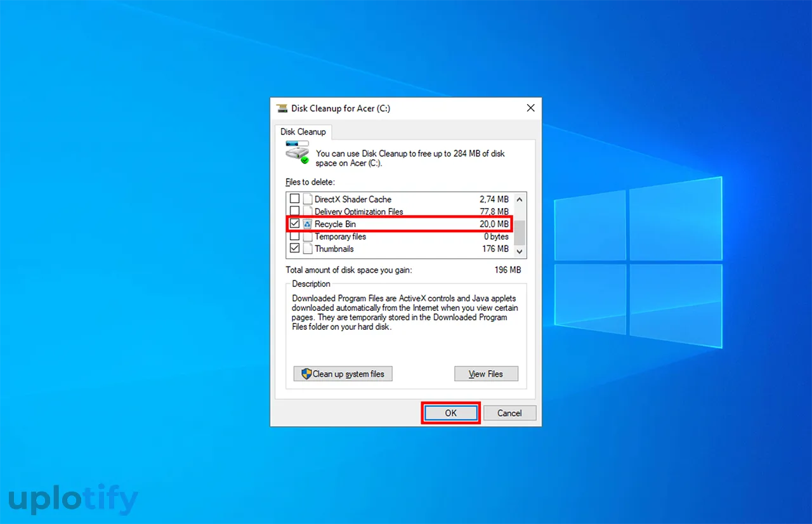Click the 77,8 MB size value
The height and width of the screenshot is (524, 812).
point(494,211)
